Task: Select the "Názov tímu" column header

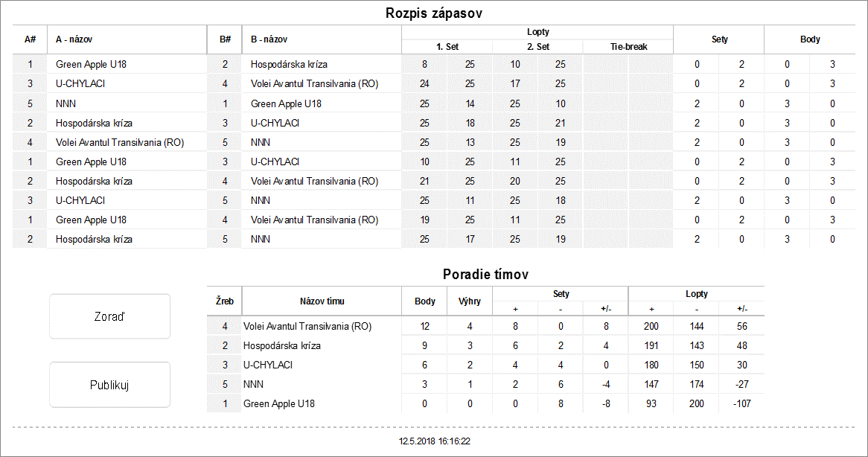Action: 322,301
